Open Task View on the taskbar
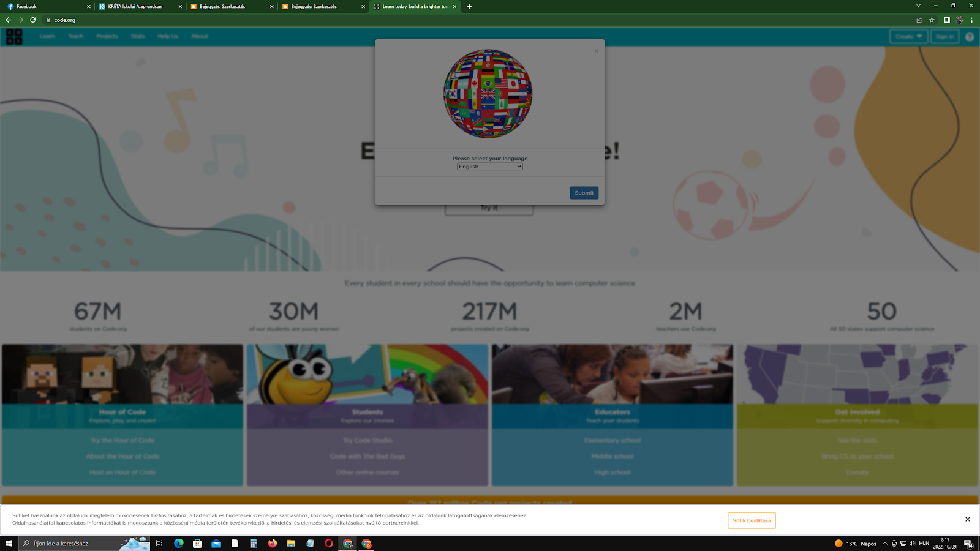 pyautogui.click(x=159, y=543)
